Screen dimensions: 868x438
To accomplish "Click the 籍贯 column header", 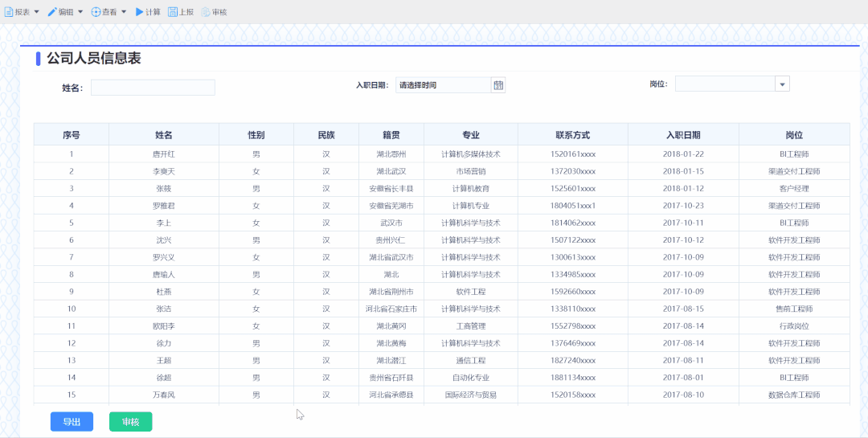I will (391, 135).
